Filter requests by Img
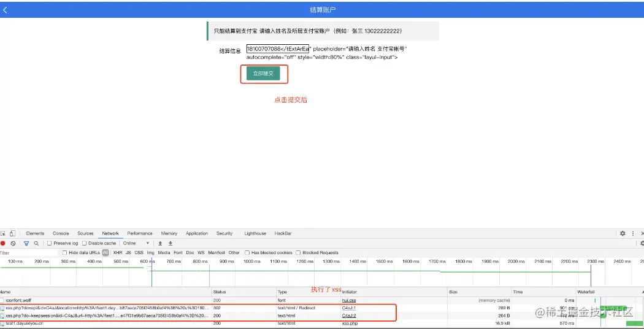644x329 pixels. 151,252
